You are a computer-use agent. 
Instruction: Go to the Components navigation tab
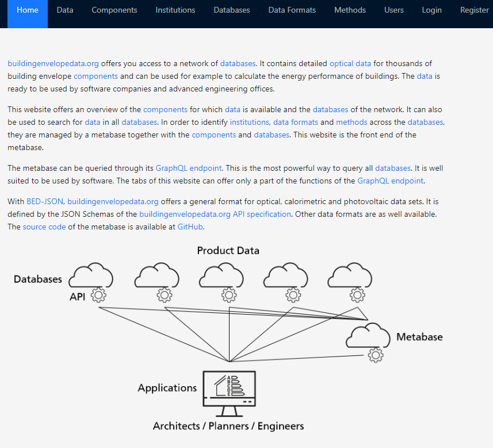(x=114, y=10)
